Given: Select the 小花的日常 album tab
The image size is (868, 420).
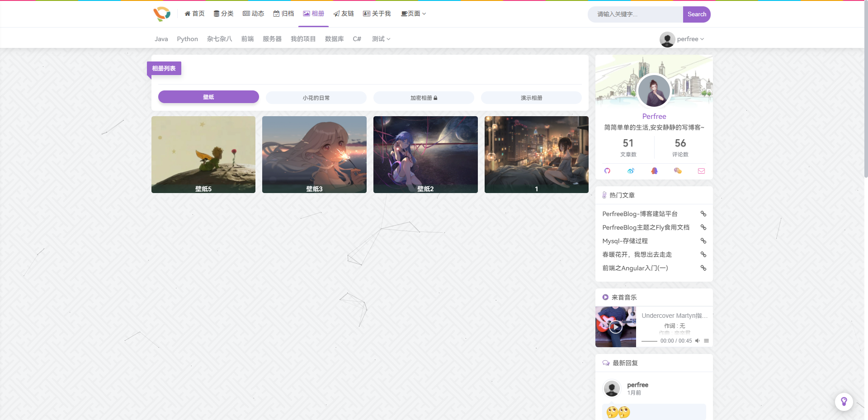Looking at the screenshot, I should click(316, 98).
